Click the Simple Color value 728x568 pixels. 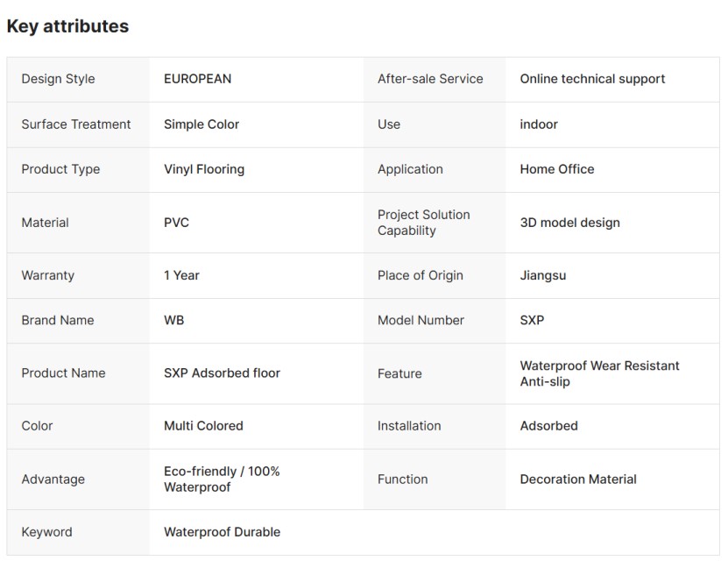pyautogui.click(x=201, y=124)
